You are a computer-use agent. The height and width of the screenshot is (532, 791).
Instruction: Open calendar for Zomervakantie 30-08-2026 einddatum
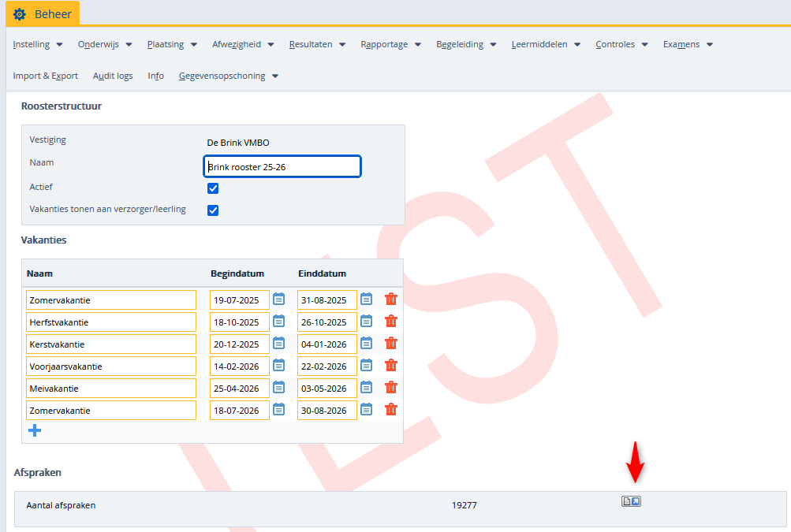tap(366, 410)
